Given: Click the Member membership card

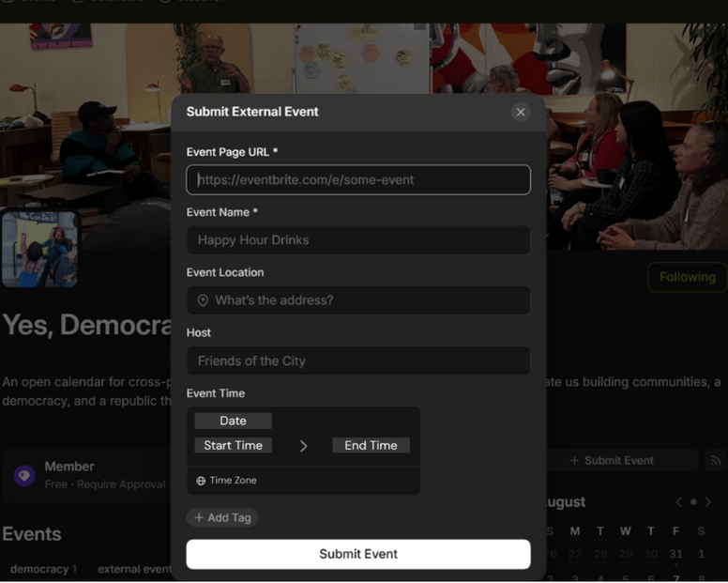Looking at the screenshot, I should pyautogui.click(x=87, y=476).
